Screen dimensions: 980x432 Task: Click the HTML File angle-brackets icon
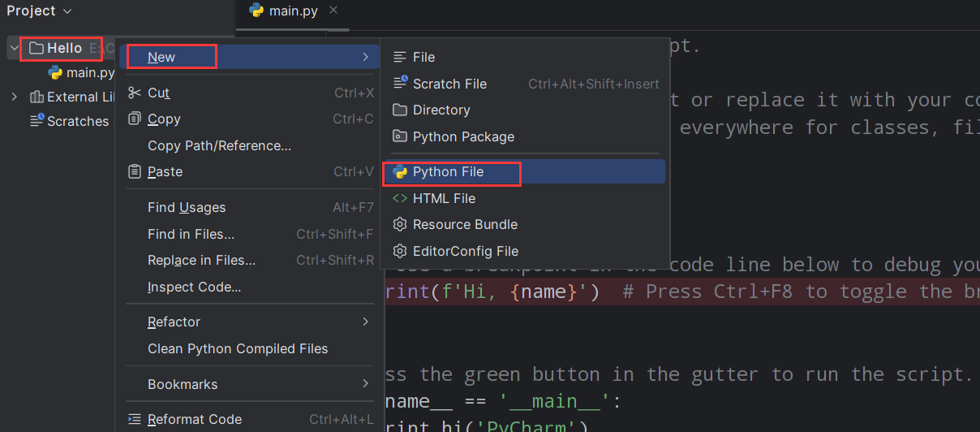coord(399,198)
